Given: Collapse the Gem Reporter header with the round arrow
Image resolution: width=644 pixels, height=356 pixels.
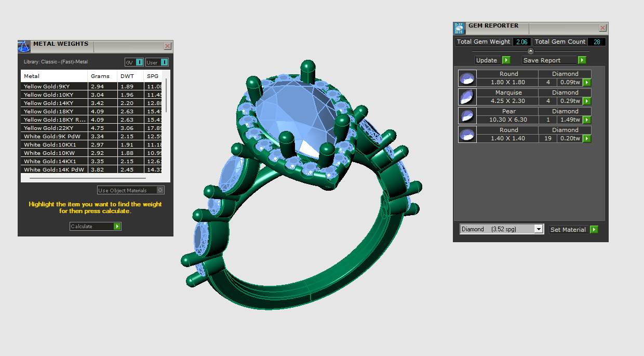Looking at the screenshot, I should [x=530, y=51].
